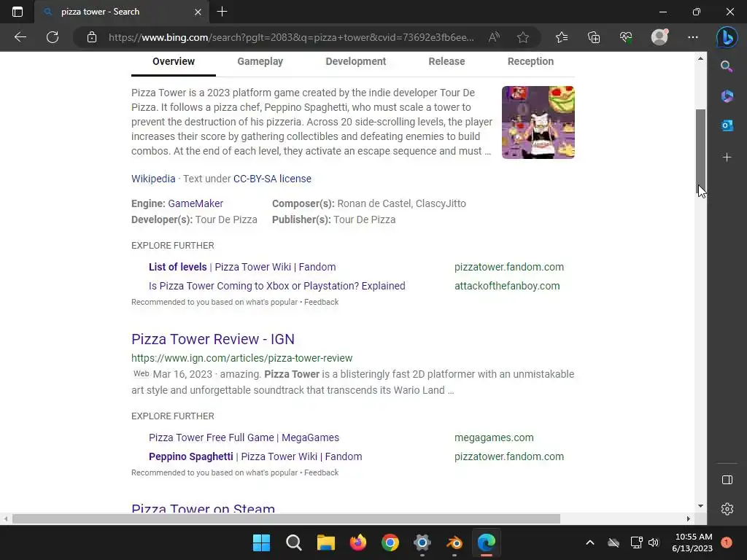This screenshot has height=560, width=747.
Task: Open Windows Start menu
Action: [261, 542]
